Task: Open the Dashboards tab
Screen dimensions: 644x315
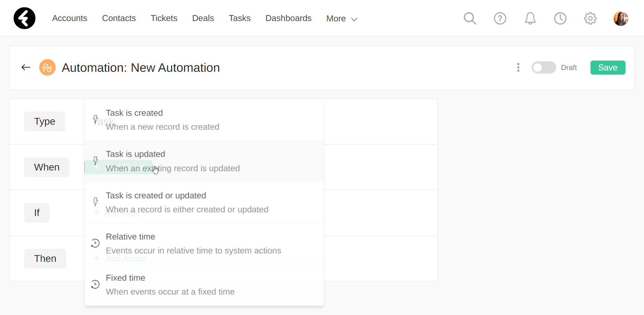Action: (x=288, y=18)
